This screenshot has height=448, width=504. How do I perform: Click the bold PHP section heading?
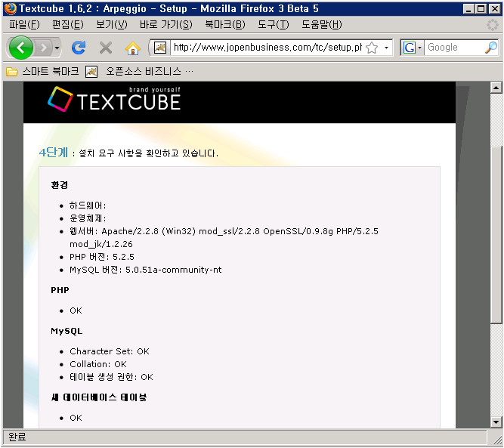(60, 290)
